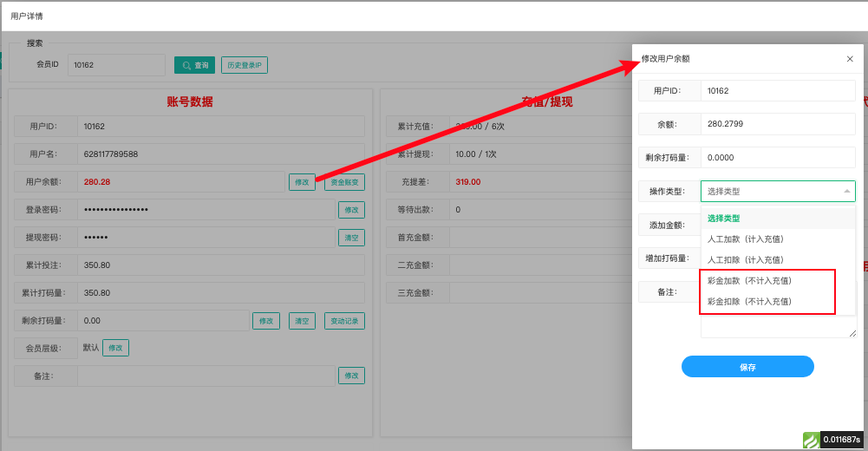Screen dimensions: 868x451
Task: Click the 三充金额 field
Action: click(539, 293)
